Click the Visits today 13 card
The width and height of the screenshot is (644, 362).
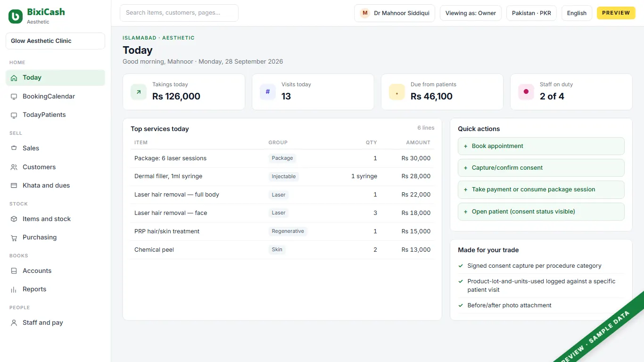[313, 92]
